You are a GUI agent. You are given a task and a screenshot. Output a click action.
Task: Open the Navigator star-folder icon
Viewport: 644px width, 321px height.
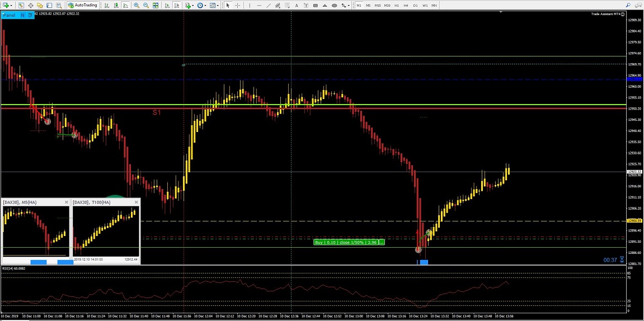(x=40, y=6)
